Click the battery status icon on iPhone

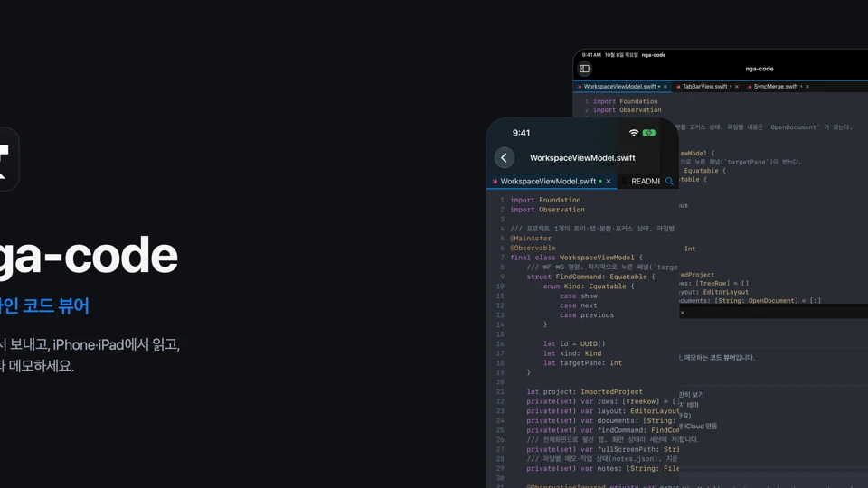[649, 133]
